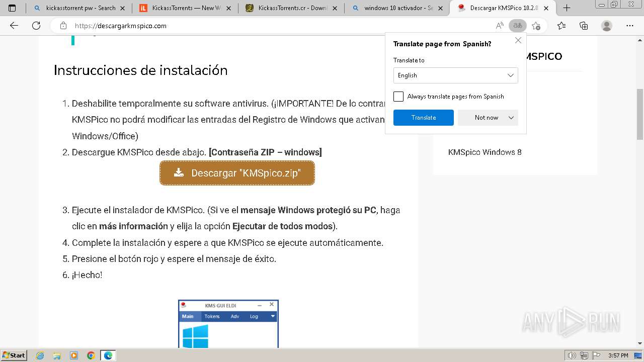
Task: Add this page to favorites
Action: point(536,26)
